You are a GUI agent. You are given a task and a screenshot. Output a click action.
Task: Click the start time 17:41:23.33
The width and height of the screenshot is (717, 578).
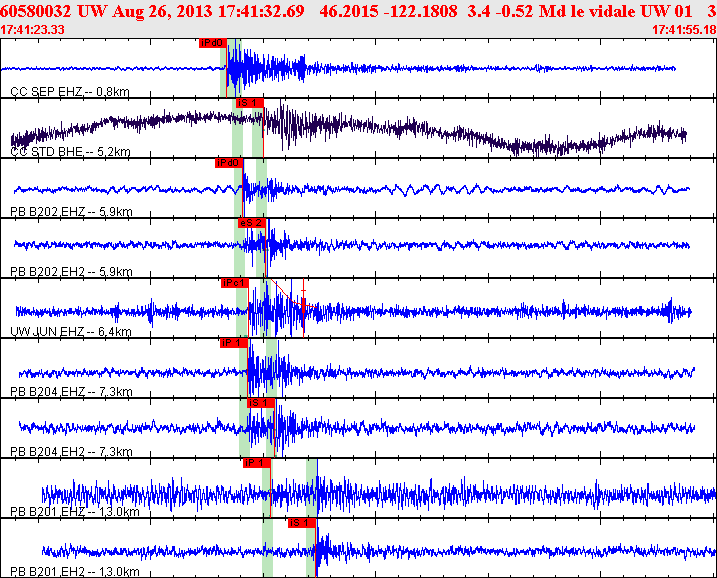point(32,30)
